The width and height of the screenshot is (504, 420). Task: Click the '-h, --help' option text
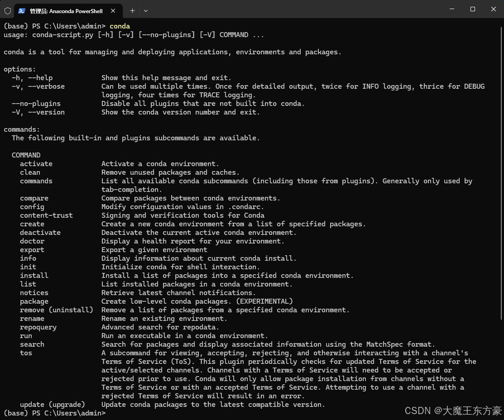click(x=32, y=78)
